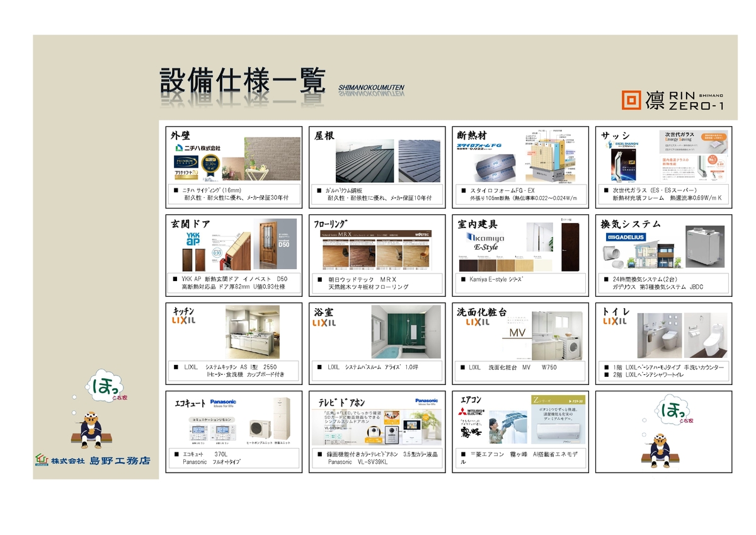Click the 玄関ドア heading
The width and height of the screenshot is (756, 535).
pos(191,224)
